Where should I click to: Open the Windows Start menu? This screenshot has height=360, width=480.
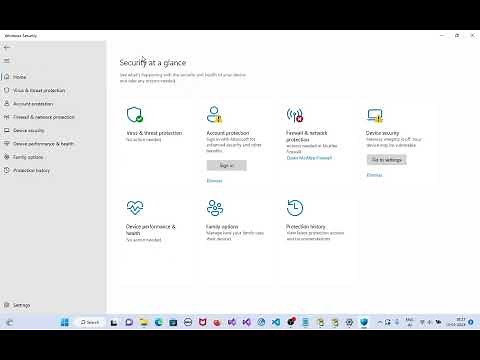point(65,322)
